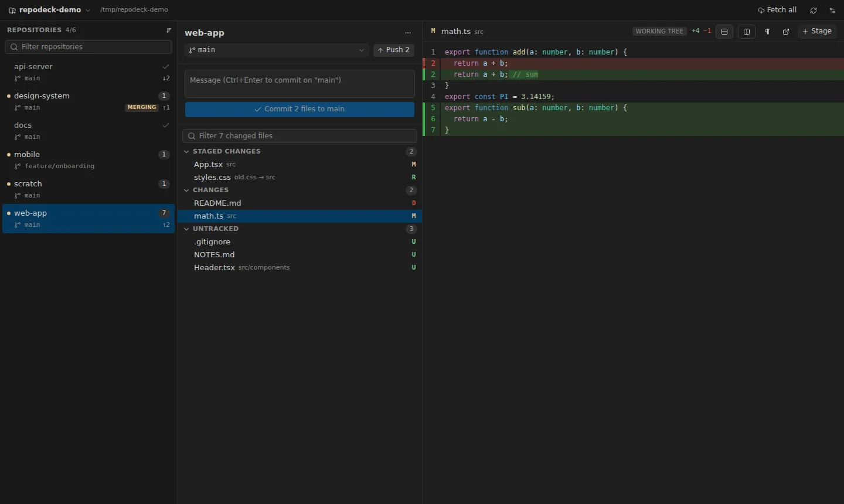Open the settings sliders icon
This screenshot has width=844, height=504.
pyautogui.click(x=832, y=11)
